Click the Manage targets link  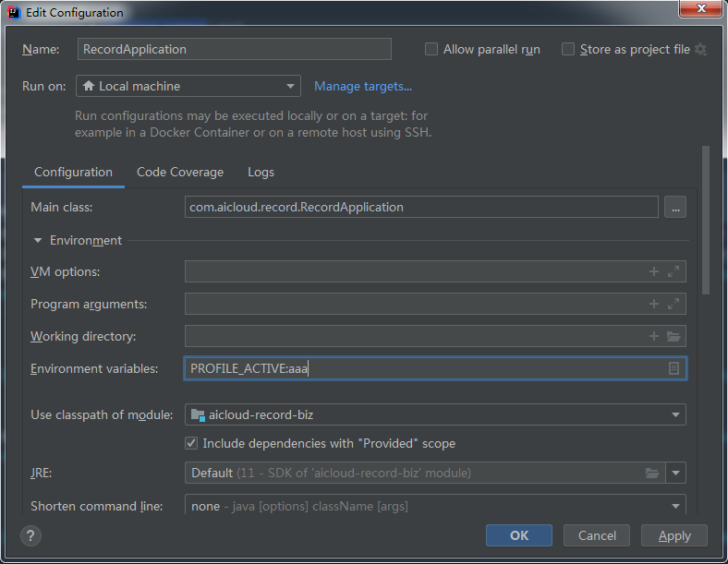click(363, 87)
